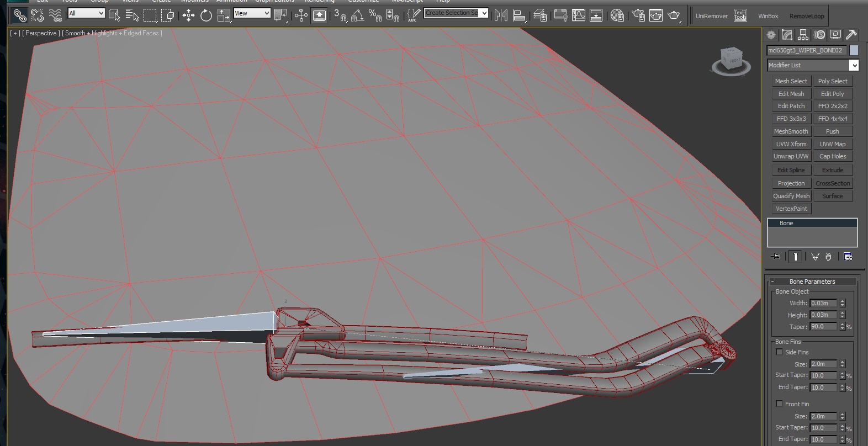
Task: Collapse the Bone Parameters rollout
Action: (812, 282)
